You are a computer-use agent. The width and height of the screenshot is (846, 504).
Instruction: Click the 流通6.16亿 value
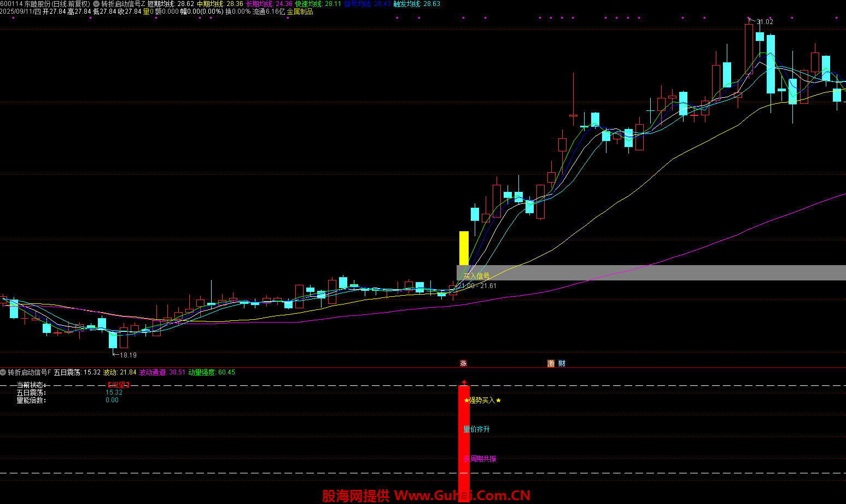[269, 11]
